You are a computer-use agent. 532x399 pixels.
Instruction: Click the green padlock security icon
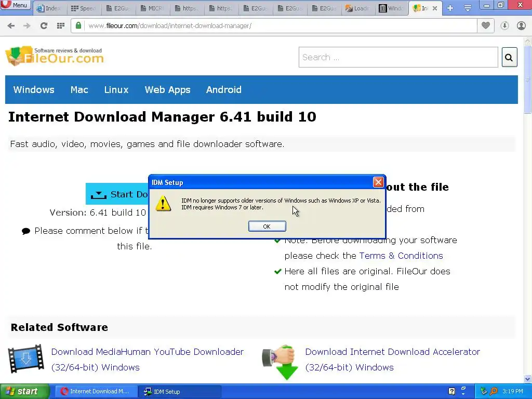point(78,25)
